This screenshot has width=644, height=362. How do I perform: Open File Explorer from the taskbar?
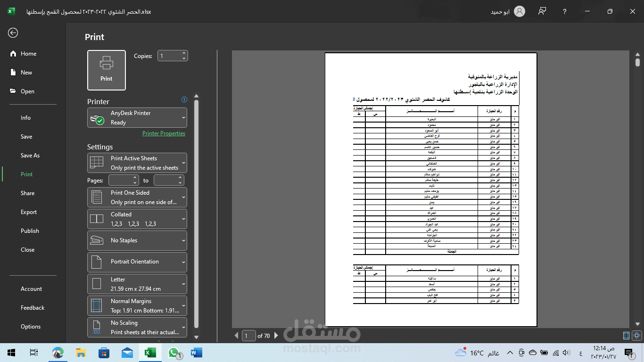(81, 353)
